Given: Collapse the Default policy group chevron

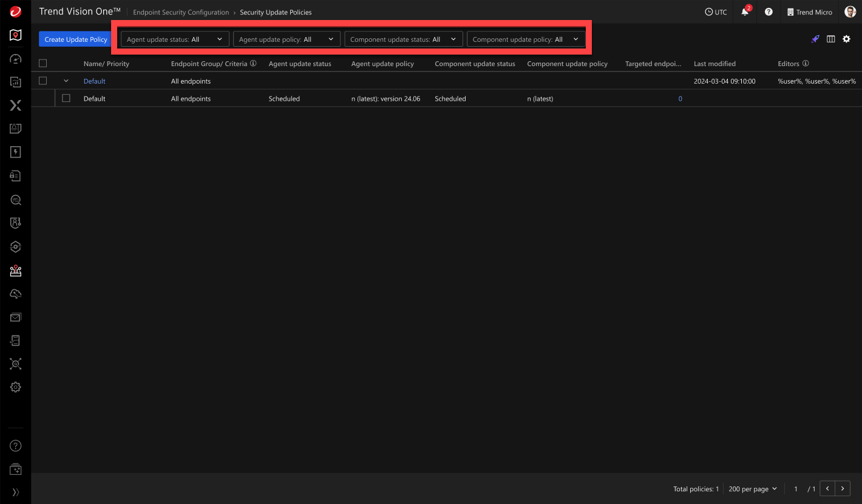Looking at the screenshot, I should (66, 81).
